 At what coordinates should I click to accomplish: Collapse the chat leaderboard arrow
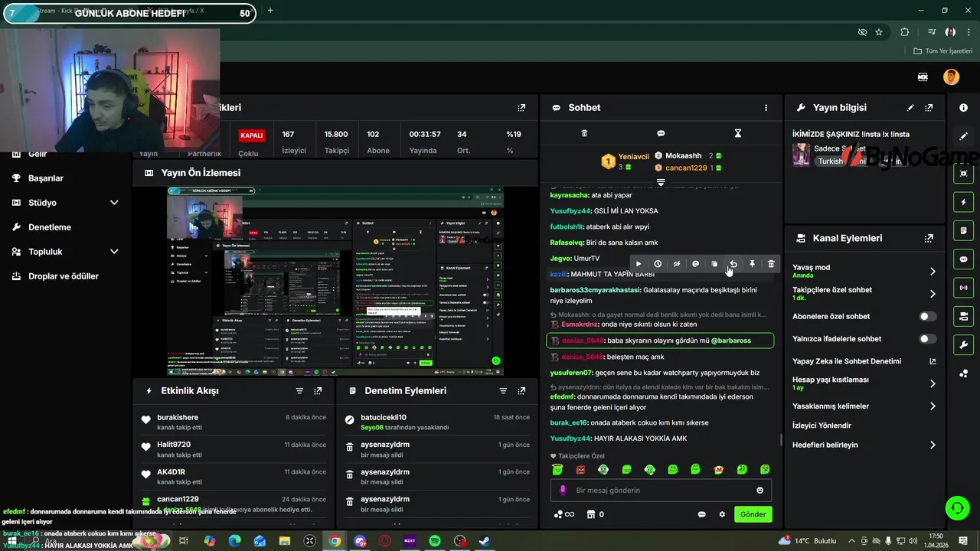point(661,182)
